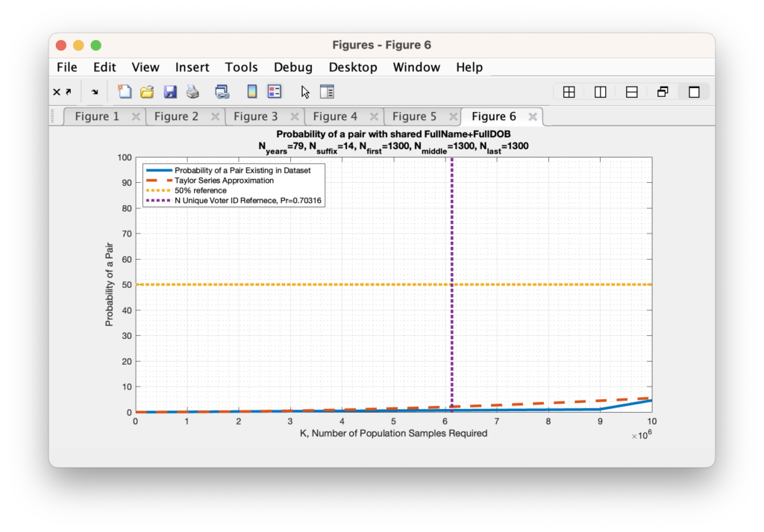
Task: Click the Save Figure floppy icon
Action: click(x=170, y=92)
